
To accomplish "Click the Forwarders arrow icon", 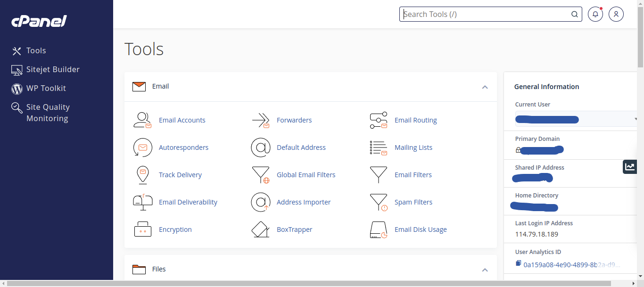I will (260, 120).
